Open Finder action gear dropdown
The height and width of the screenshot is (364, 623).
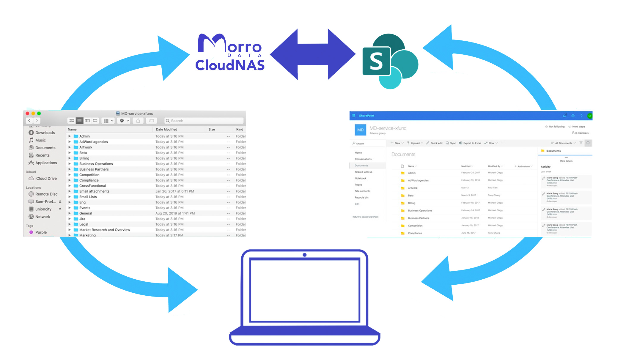pos(124,121)
